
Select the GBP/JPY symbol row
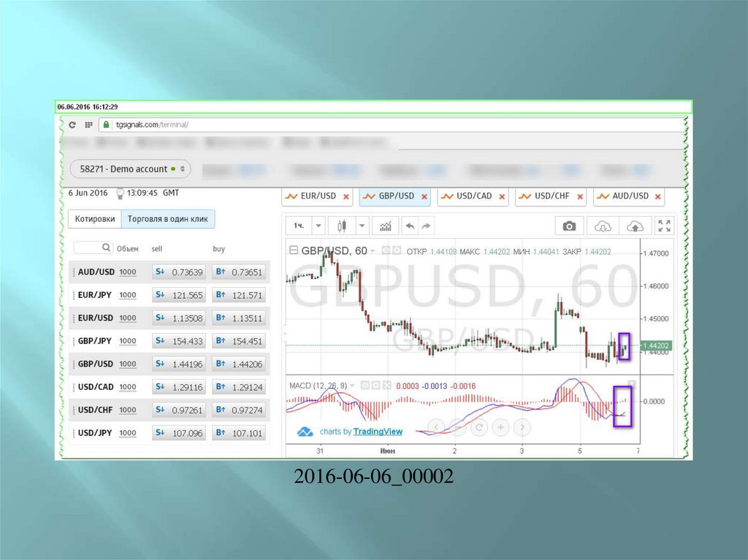[x=169, y=341]
